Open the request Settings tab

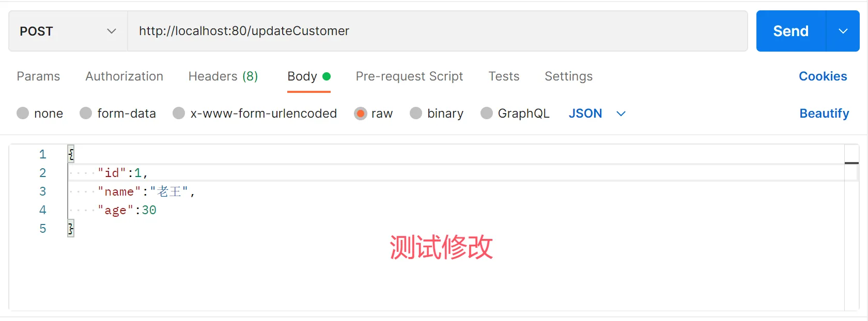point(568,76)
